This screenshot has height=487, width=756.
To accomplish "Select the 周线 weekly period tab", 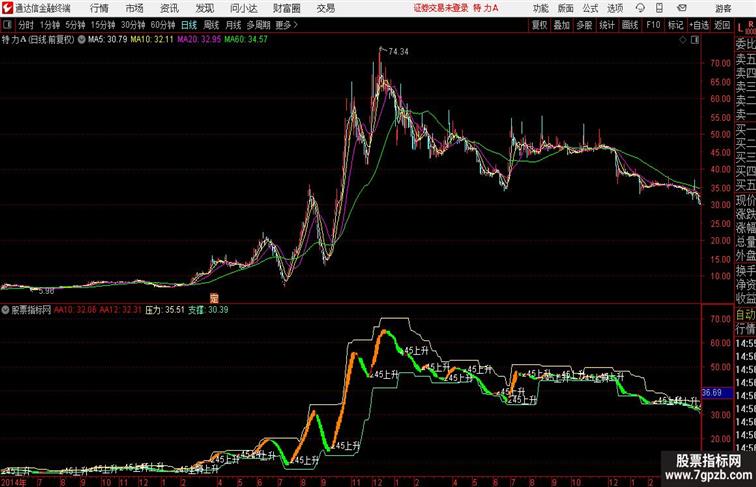I will (211, 25).
